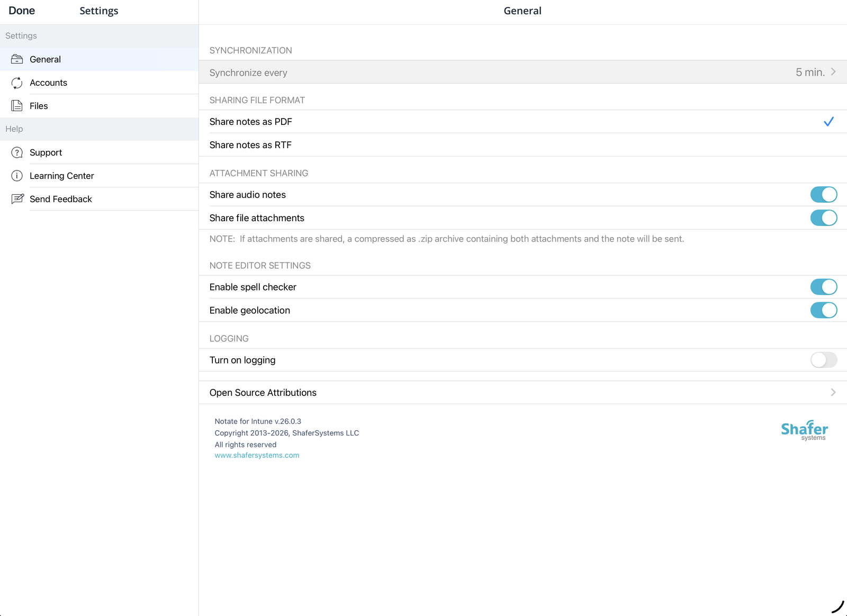Choose Send Feedback entry
The height and width of the screenshot is (616, 847).
click(99, 199)
